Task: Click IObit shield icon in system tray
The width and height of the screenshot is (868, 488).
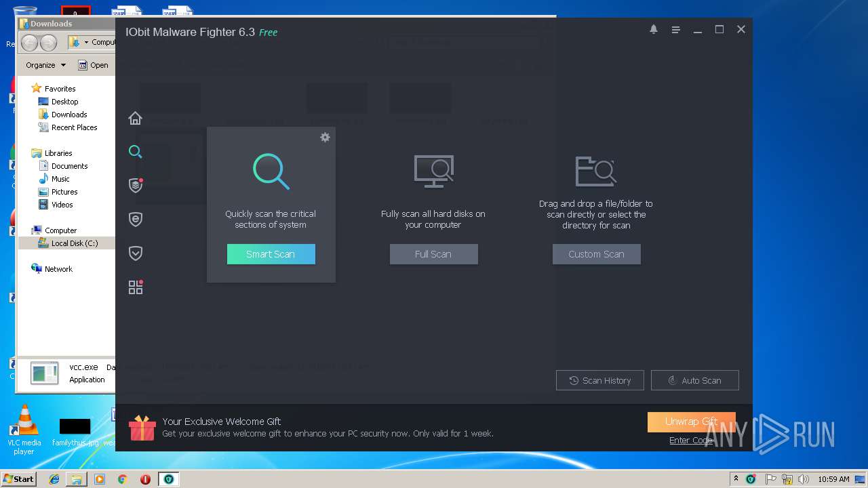Action: pyautogui.click(x=751, y=479)
